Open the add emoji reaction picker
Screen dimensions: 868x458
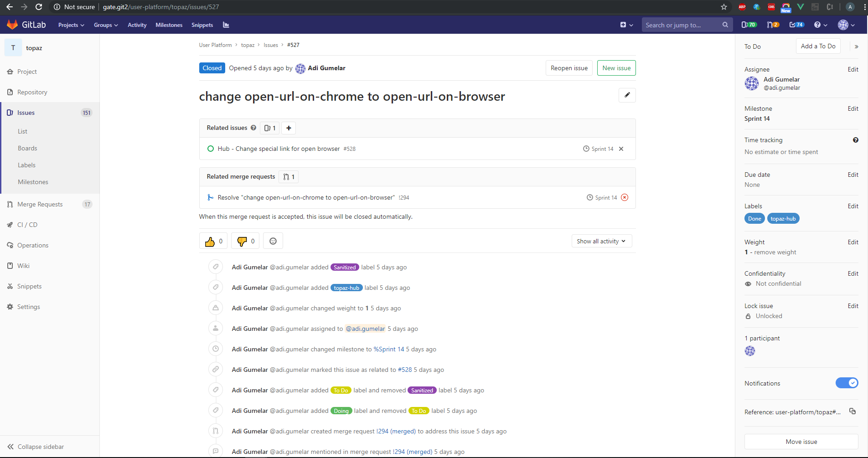[273, 241]
